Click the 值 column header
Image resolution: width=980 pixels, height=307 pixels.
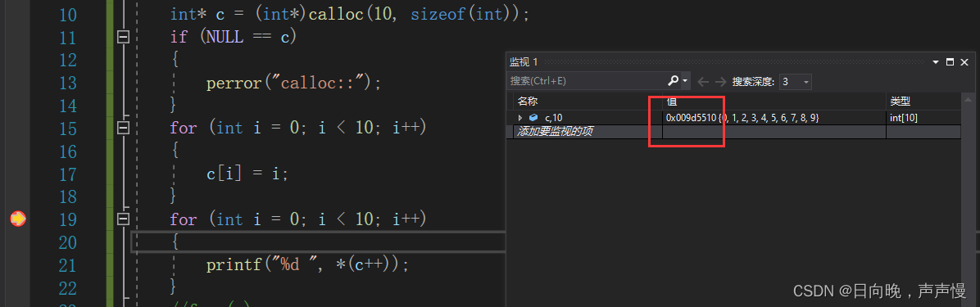[672, 101]
